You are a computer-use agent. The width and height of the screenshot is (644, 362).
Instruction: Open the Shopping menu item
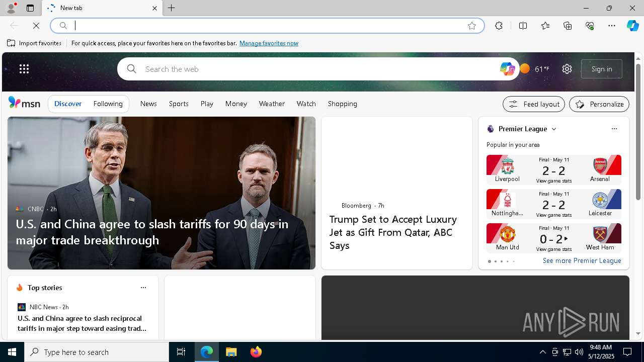[x=343, y=104]
